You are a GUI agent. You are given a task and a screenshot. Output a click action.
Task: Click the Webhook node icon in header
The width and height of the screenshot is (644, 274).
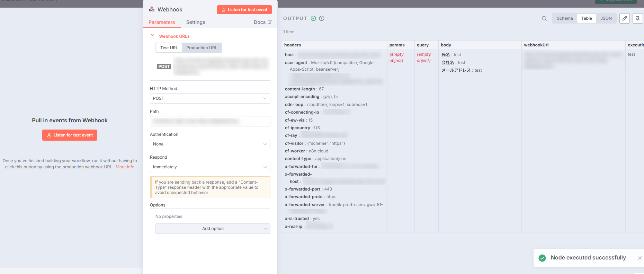point(152,9)
